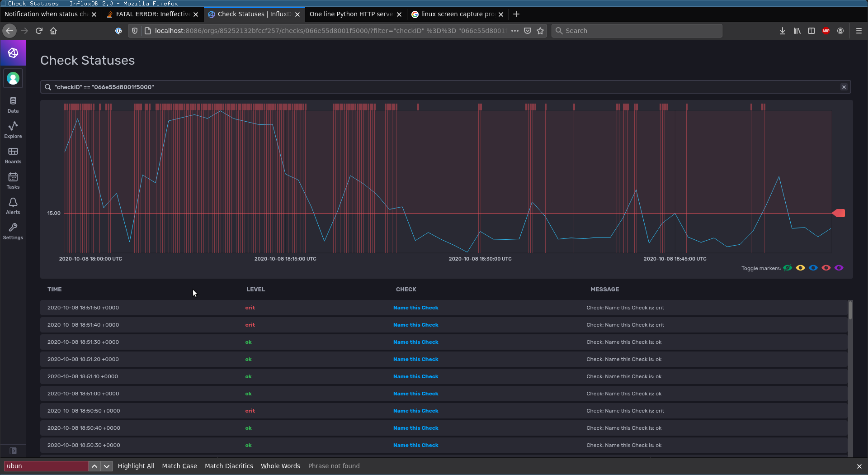Toggle green ok status markers visibility
Screen dimensions: 868x475
[x=788, y=268]
